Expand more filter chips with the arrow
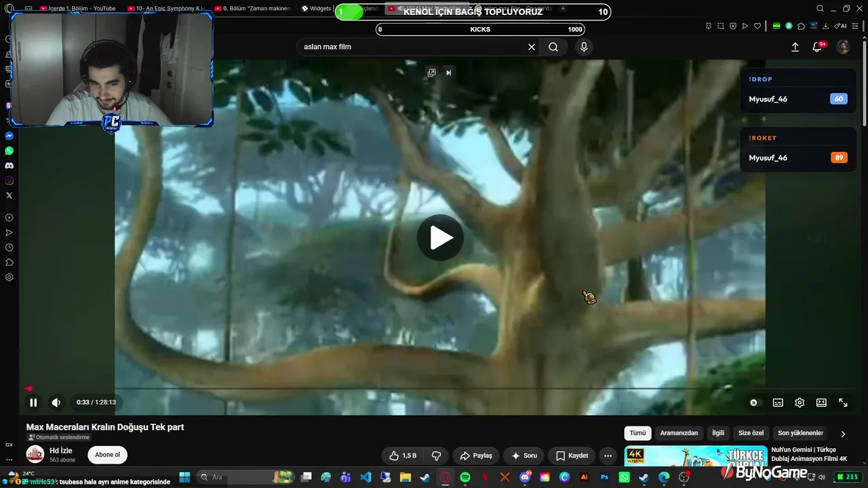Screen dimensions: 868x488 pyautogui.click(x=843, y=434)
